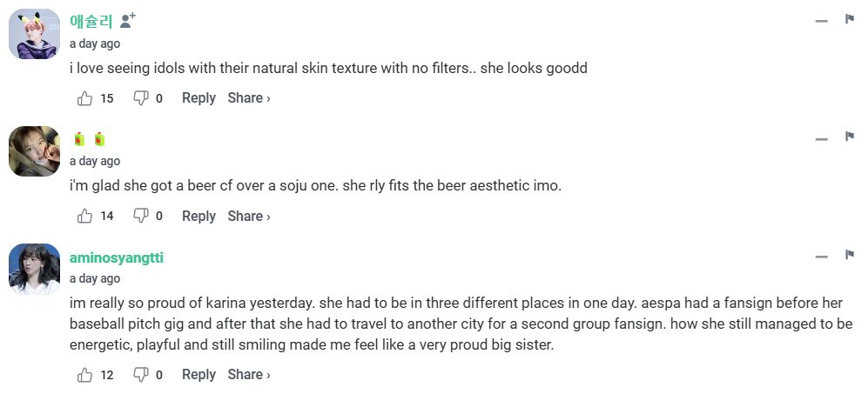868x394 pixels.
Task: Open aminosyangtti's profile via the username
Action: [117, 257]
